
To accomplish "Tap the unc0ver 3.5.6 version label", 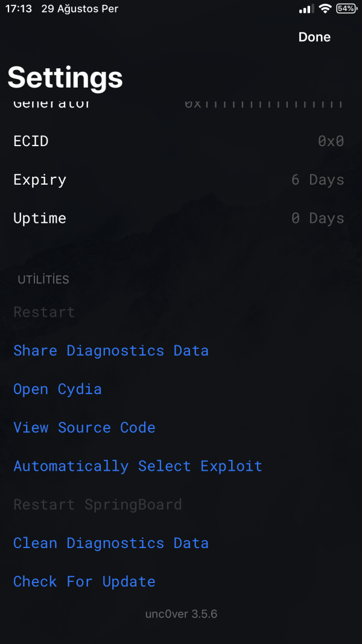I will (x=181, y=614).
